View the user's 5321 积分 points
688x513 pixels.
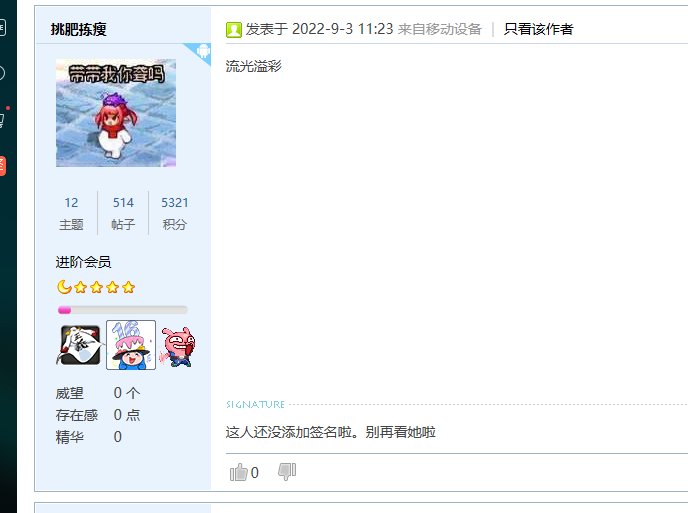(175, 213)
